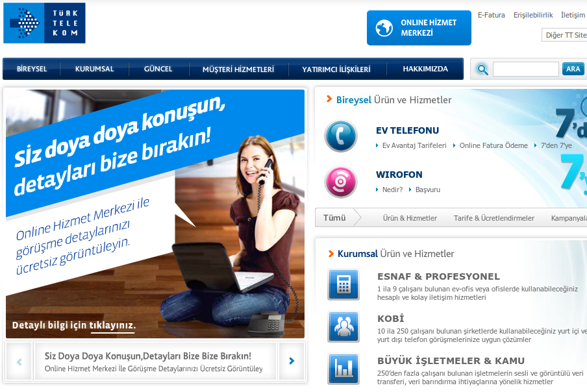587x392 pixels.
Task: Open the Ev Telefonu heading link
Action: (x=407, y=130)
